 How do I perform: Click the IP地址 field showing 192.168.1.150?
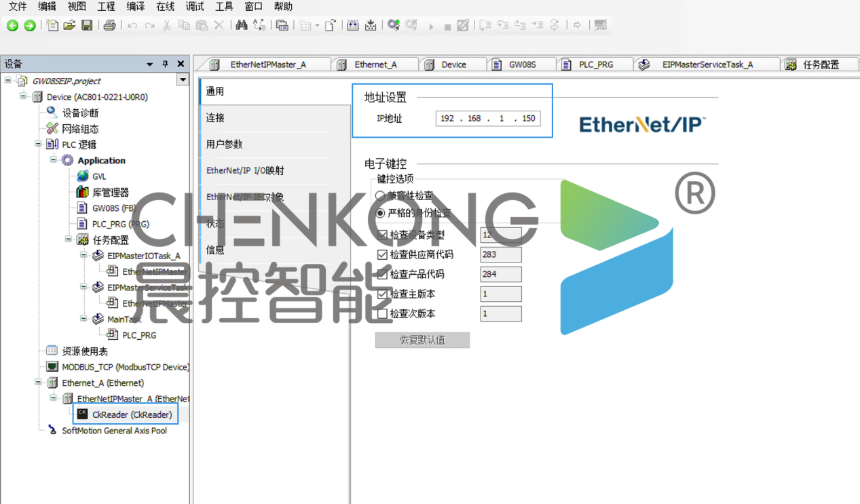click(x=488, y=118)
